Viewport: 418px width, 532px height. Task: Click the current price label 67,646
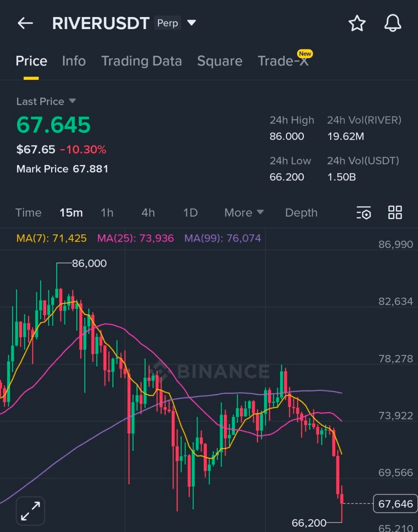click(395, 504)
